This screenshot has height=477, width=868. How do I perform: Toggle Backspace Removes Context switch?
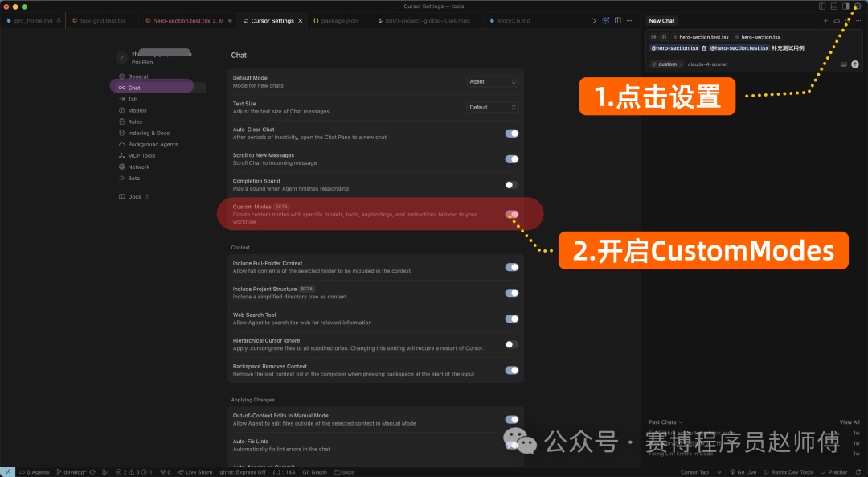(x=511, y=370)
